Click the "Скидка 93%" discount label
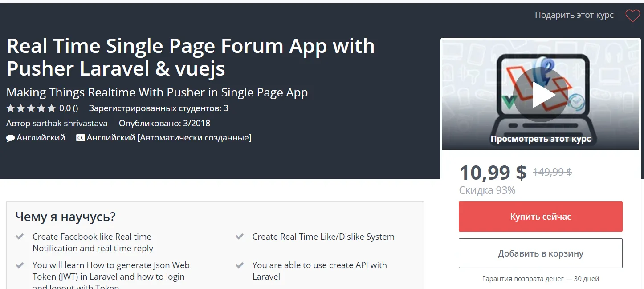This screenshot has height=289, width=644. [x=487, y=190]
